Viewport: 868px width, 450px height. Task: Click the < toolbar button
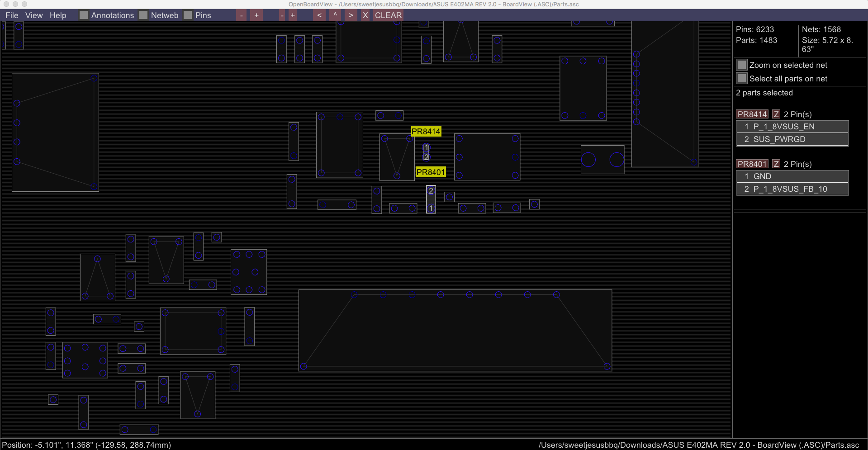click(x=319, y=15)
